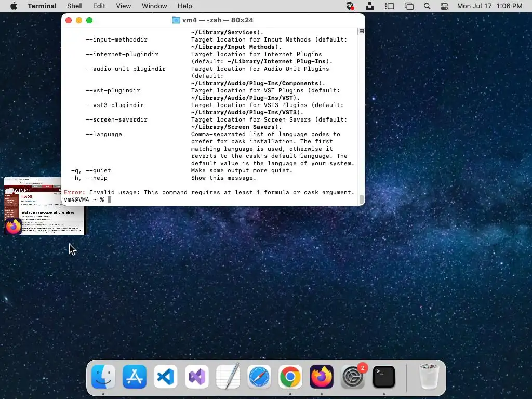Open Finder from the Dock
Viewport: 532px width, 399px height.
(x=103, y=377)
